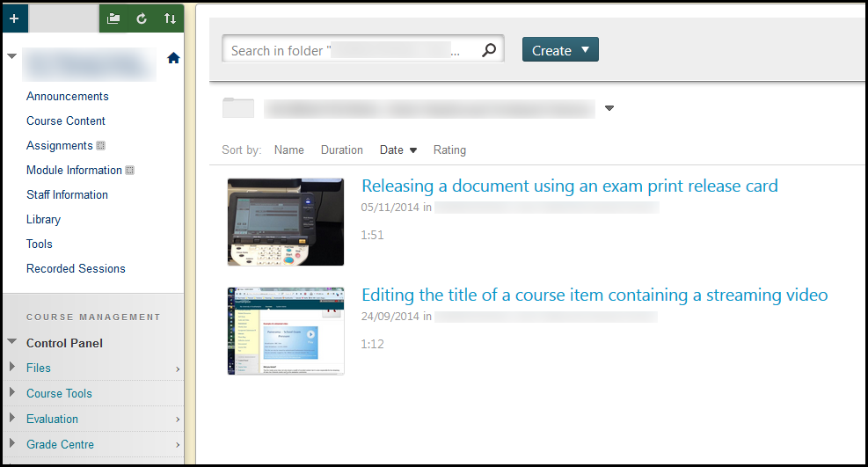
Task: Click the refresh icon in sidebar header
Action: (142, 18)
